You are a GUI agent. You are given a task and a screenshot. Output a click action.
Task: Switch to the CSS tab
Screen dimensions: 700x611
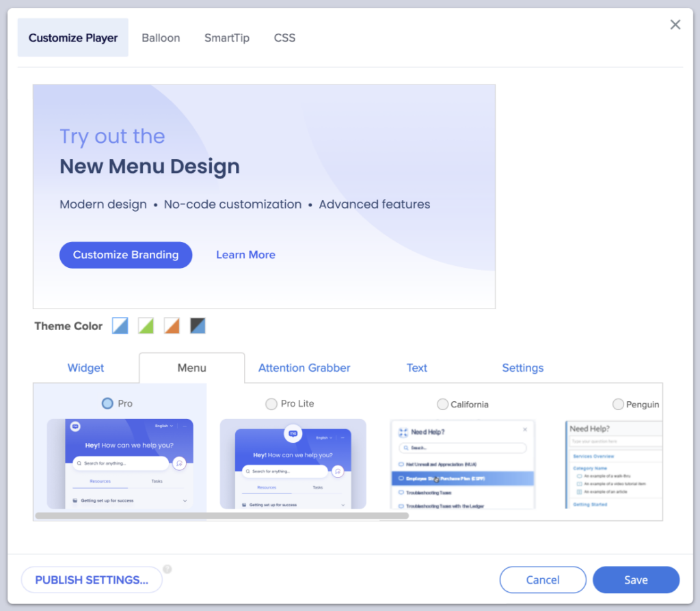pos(284,38)
